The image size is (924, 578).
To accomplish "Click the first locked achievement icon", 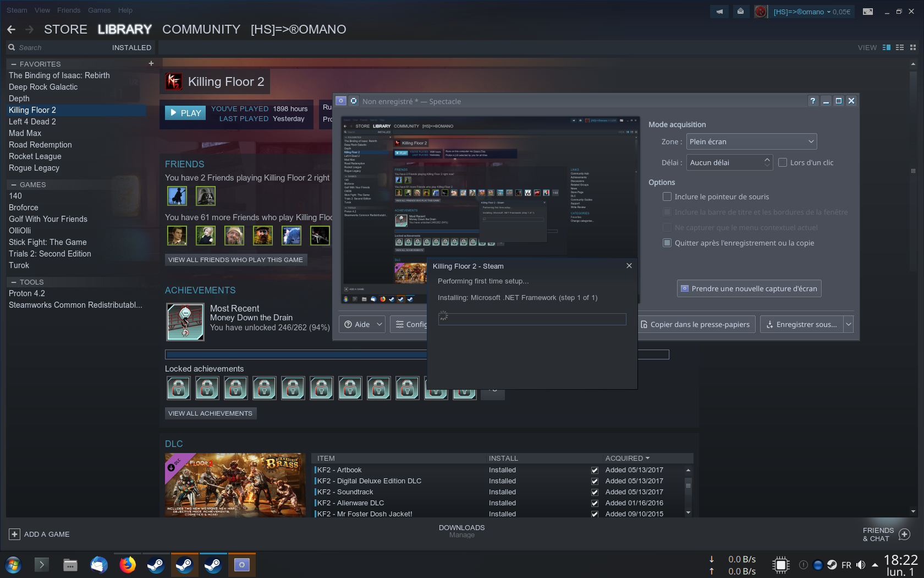I will [179, 388].
